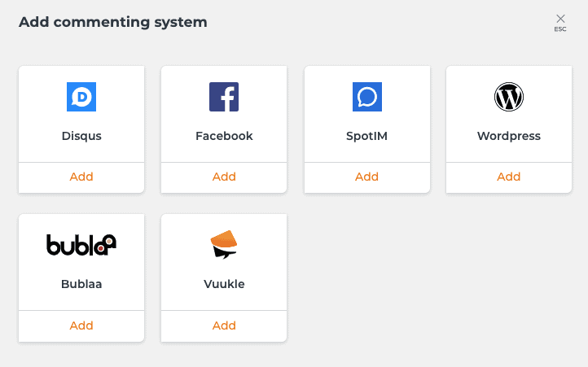The image size is (588, 367).
Task: Click the Vuukle orange logo icon
Action: pos(224,245)
